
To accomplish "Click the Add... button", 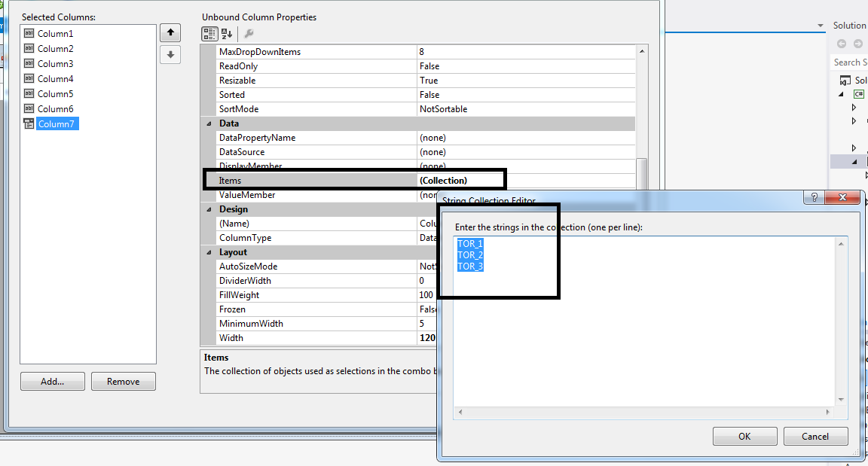I will [x=53, y=382].
